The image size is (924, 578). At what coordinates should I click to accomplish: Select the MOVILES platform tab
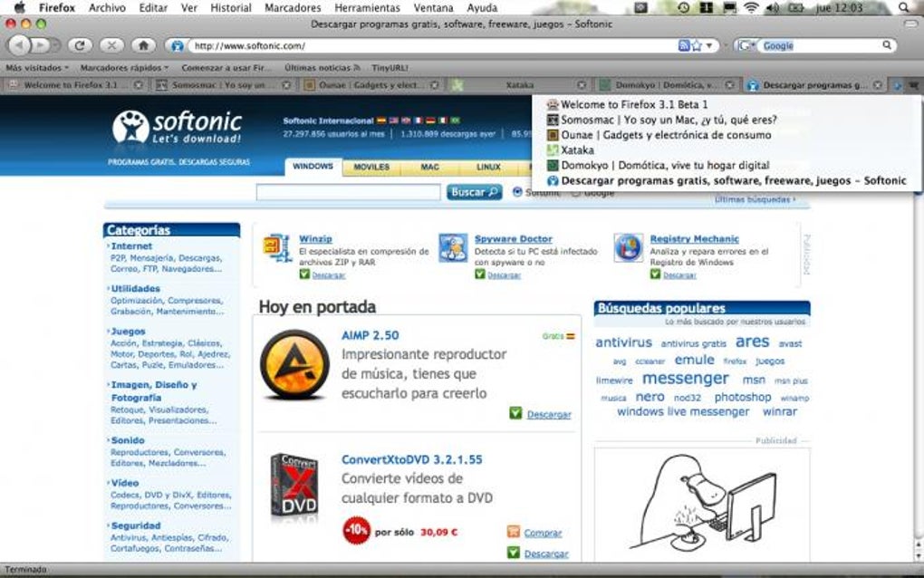(x=371, y=168)
